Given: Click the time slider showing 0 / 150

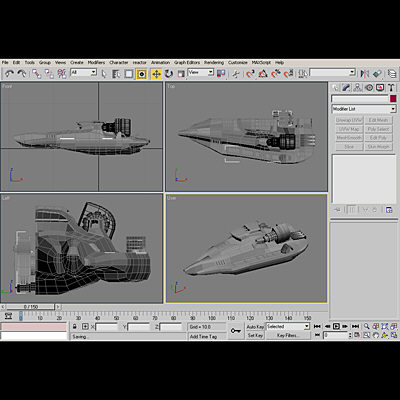Looking at the screenshot, I should tap(30, 306).
